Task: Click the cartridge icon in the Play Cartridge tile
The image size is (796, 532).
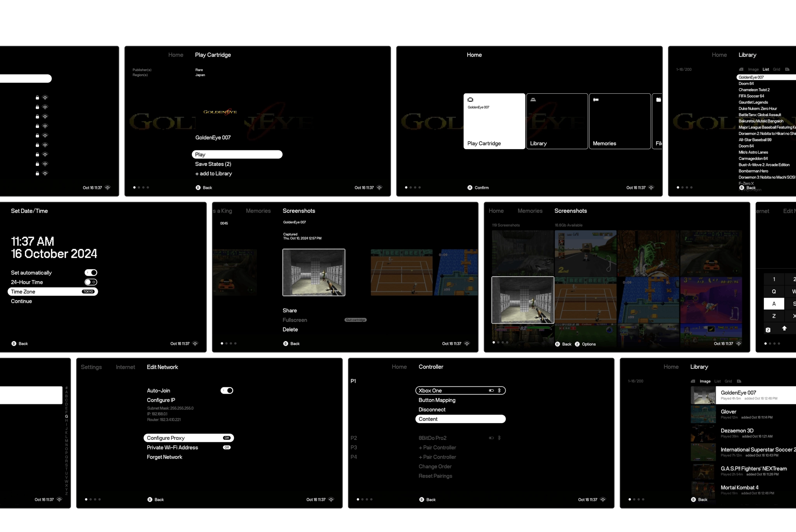Action: pos(470,100)
